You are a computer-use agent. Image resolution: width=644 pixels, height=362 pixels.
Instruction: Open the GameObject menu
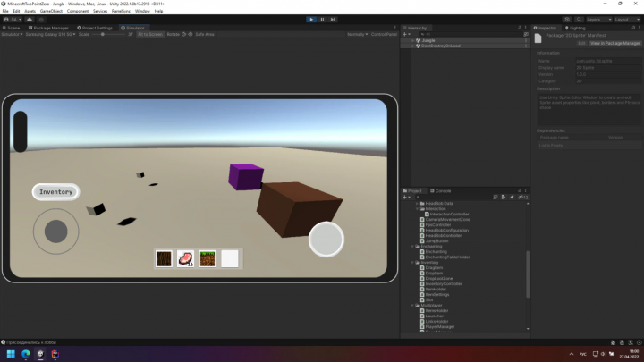pyautogui.click(x=51, y=11)
